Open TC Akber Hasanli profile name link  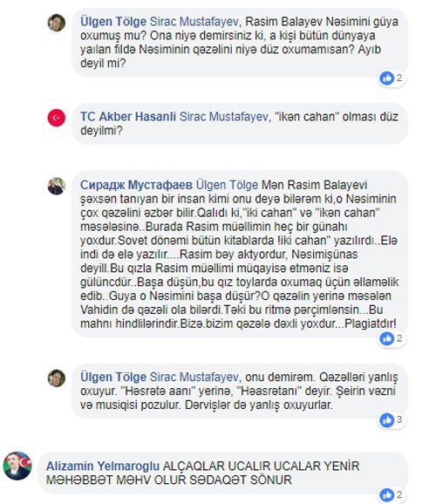tap(128, 117)
